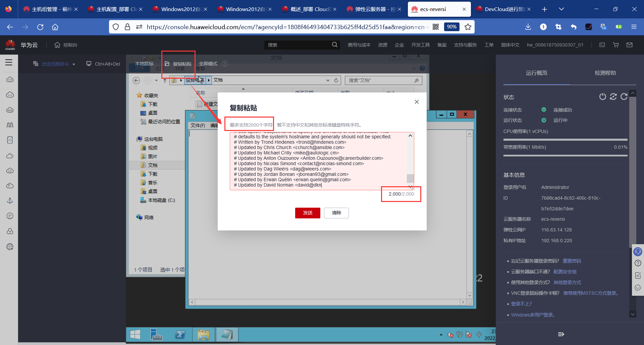Click the restart icon in 状态 section

coord(613,97)
